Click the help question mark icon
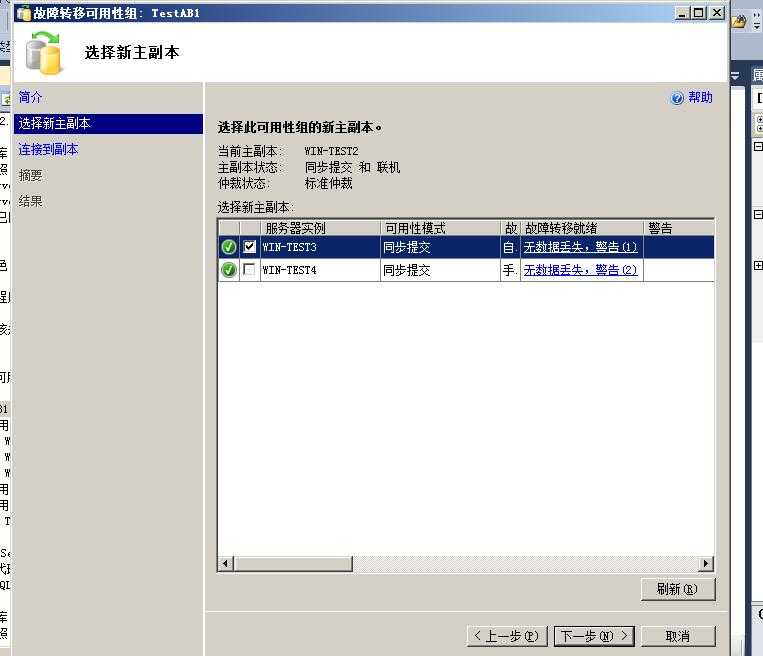 [677, 98]
